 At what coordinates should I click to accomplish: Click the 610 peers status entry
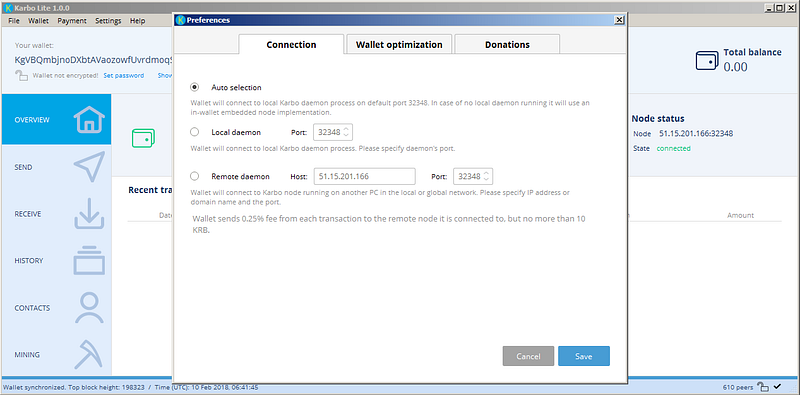pos(738,387)
